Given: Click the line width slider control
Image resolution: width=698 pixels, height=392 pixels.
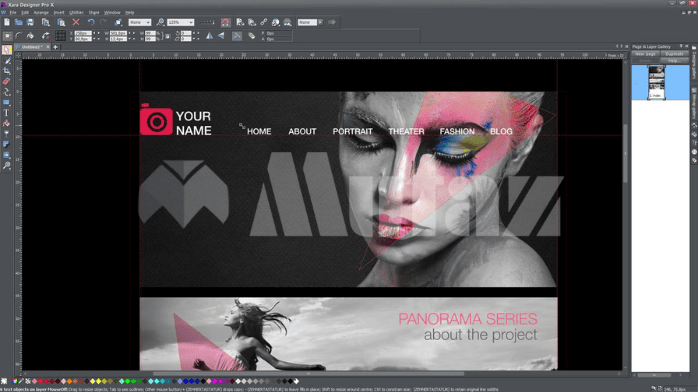Looking at the screenshot, I should (x=207, y=22).
